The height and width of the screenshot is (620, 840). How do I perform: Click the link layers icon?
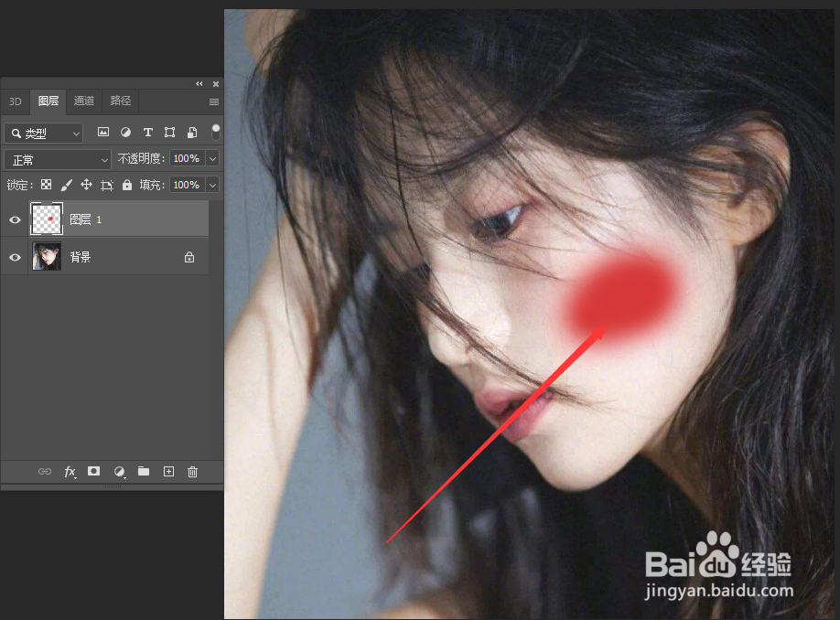pyautogui.click(x=45, y=471)
